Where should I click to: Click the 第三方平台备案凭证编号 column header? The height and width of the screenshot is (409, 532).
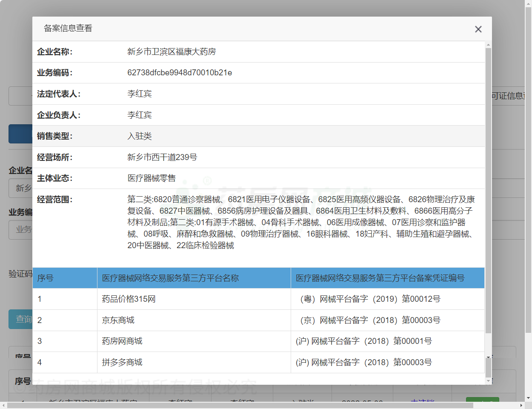point(380,278)
